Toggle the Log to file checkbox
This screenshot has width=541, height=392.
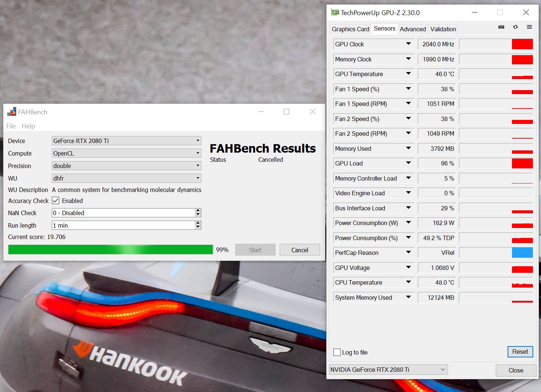pyautogui.click(x=337, y=352)
